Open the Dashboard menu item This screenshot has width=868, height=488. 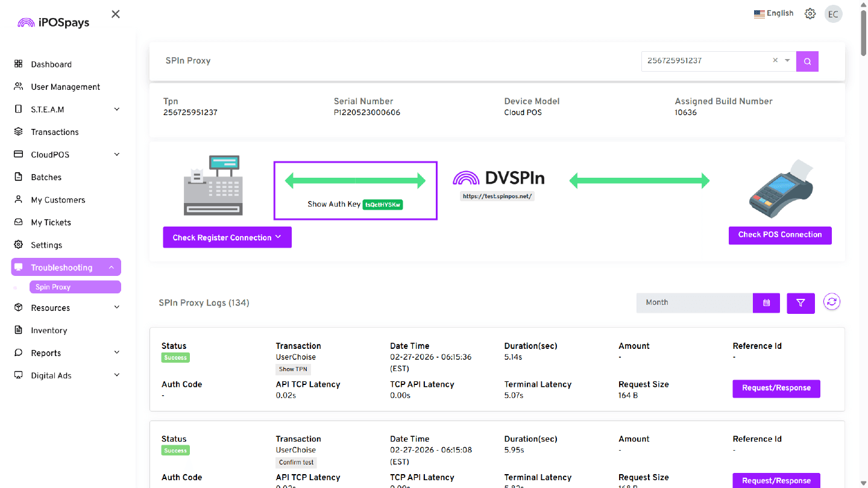click(51, 64)
